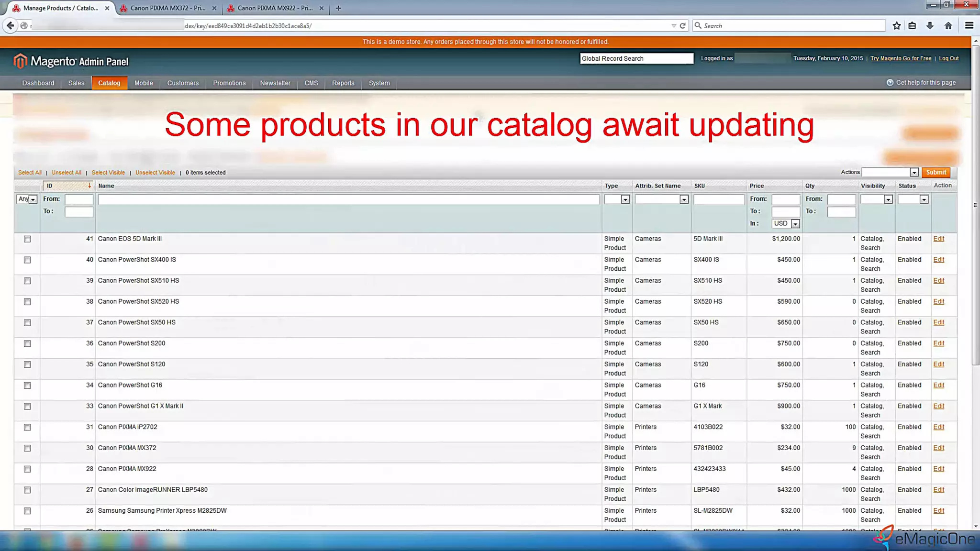Open the downloads arrow icon

point(930,26)
